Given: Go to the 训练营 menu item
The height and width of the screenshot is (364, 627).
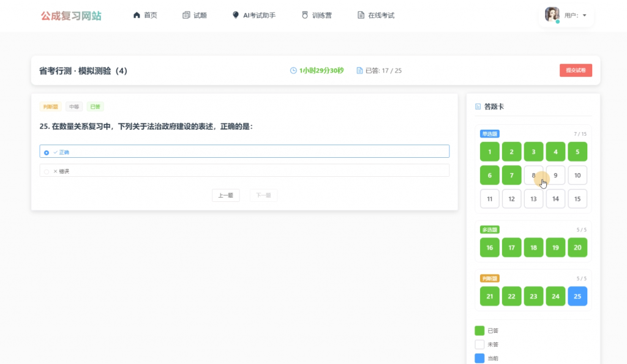Looking at the screenshot, I should coord(317,15).
